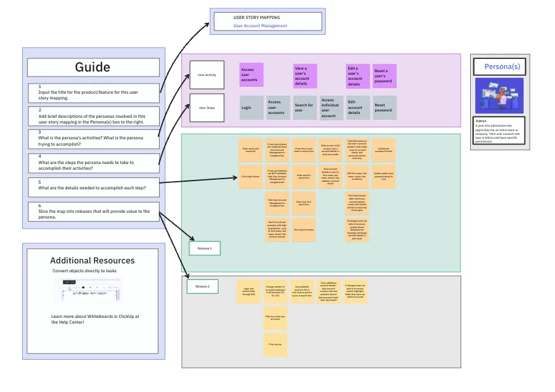Click the 'Enter email in search box' note
Image resolution: width=555 pixels, height=392 pixels.
[303, 176]
